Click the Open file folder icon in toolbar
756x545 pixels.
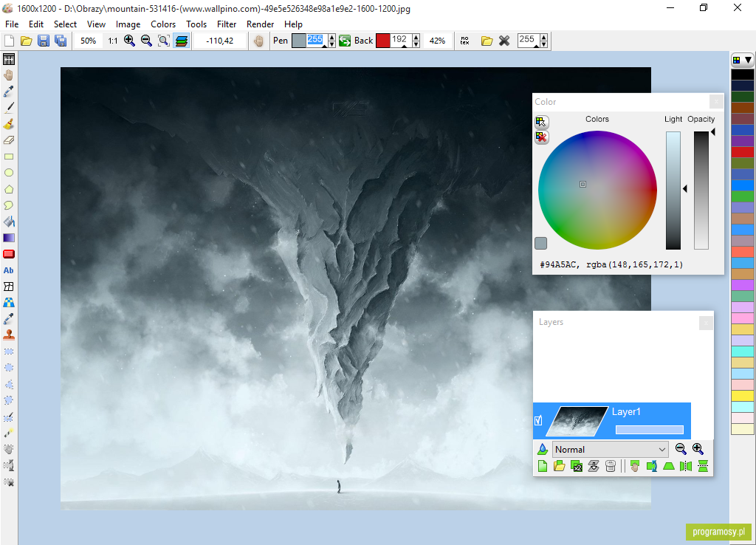pos(26,41)
